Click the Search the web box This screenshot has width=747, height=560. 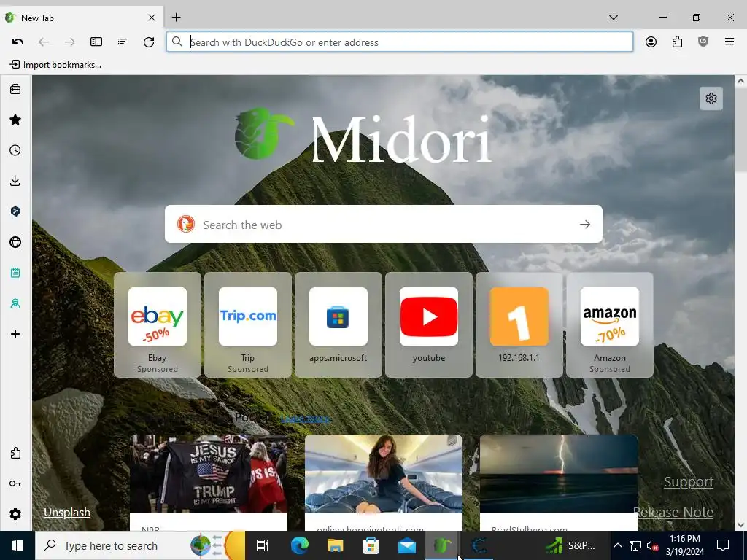point(384,225)
